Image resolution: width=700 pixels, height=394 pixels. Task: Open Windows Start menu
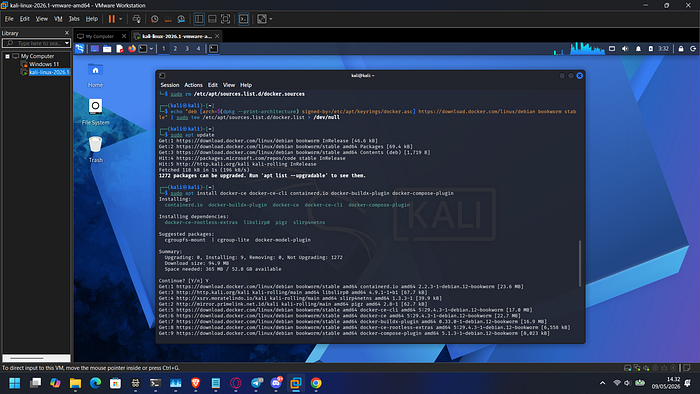click(x=15, y=383)
